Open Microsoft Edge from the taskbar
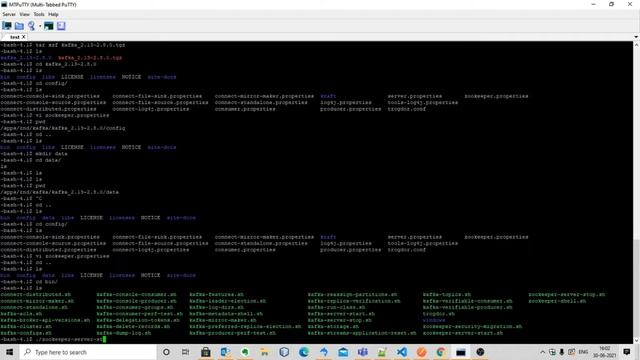The image size is (640, 360). click(304, 352)
